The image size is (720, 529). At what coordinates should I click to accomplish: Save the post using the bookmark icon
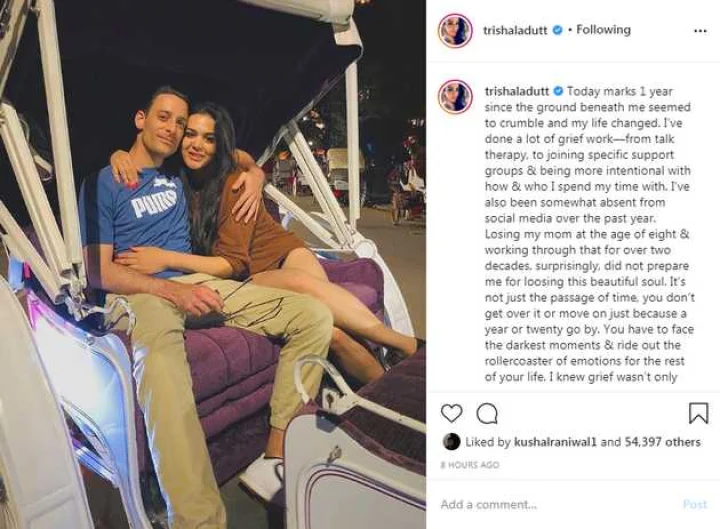(x=698, y=413)
